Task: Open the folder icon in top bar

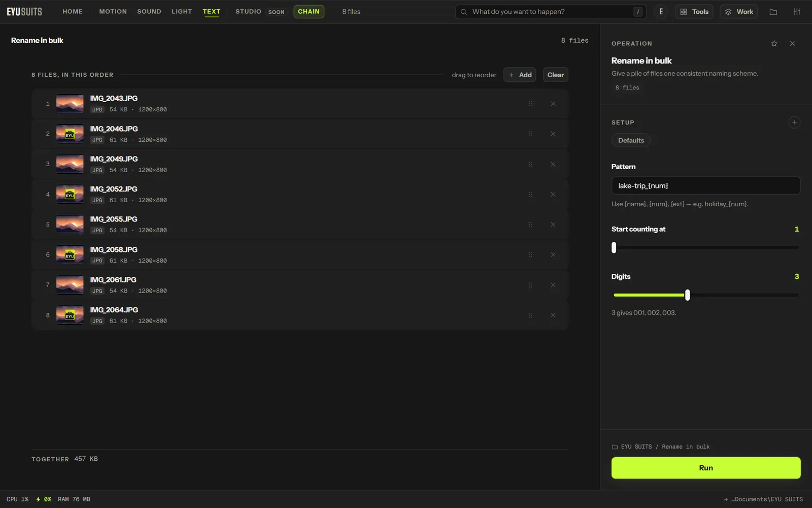Action: click(x=773, y=12)
